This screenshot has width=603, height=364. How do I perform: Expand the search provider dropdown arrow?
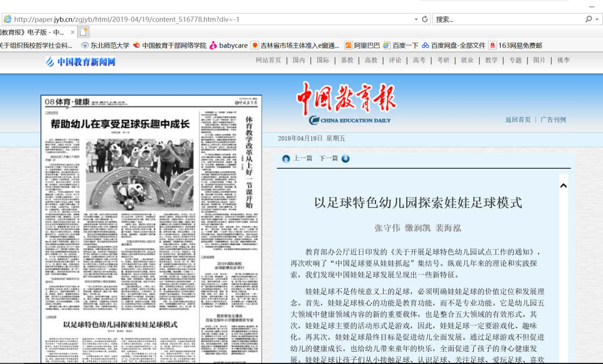tap(597, 19)
